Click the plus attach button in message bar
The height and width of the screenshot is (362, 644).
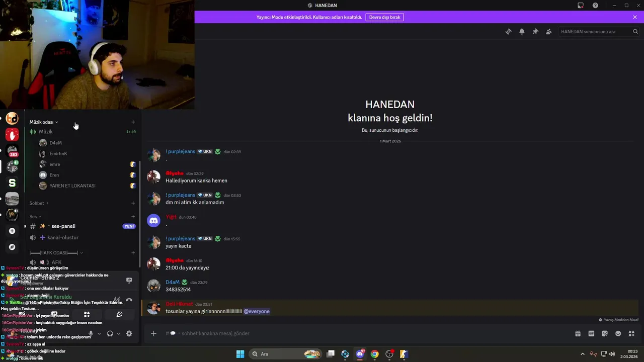[153, 333]
